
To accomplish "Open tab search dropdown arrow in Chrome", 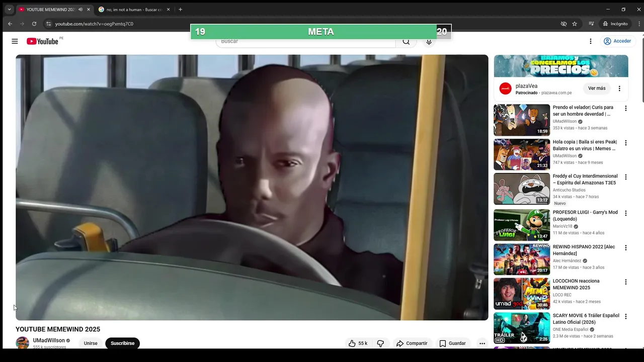I will [9, 10].
